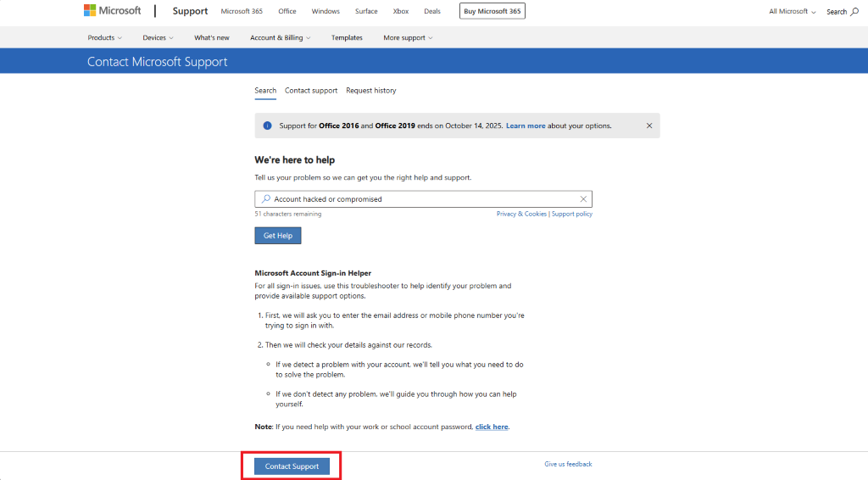This screenshot has width=868, height=480.
Task: Open the All Microsoft dropdown
Action: click(793, 11)
